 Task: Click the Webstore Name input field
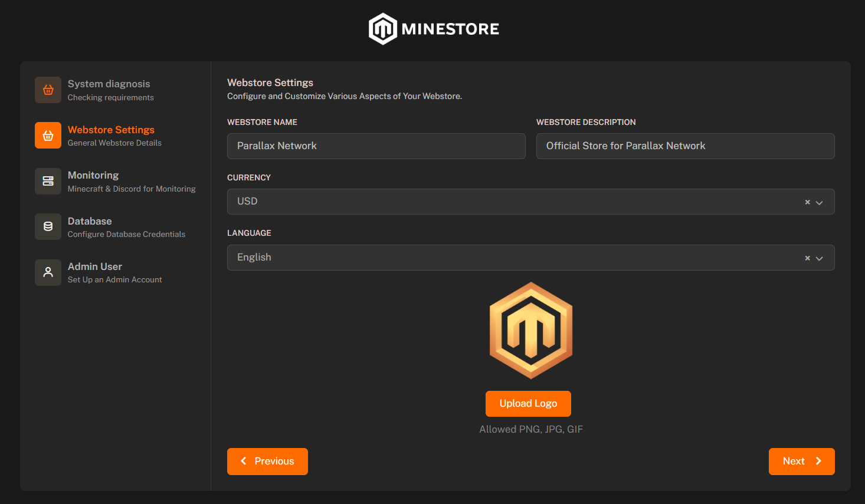pos(376,146)
